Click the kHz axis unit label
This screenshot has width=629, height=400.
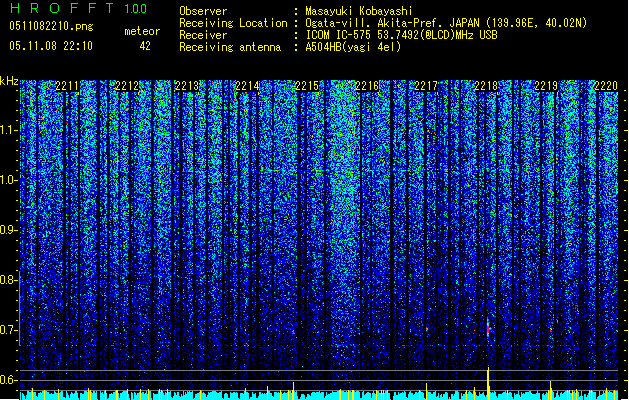click(9, 81)
